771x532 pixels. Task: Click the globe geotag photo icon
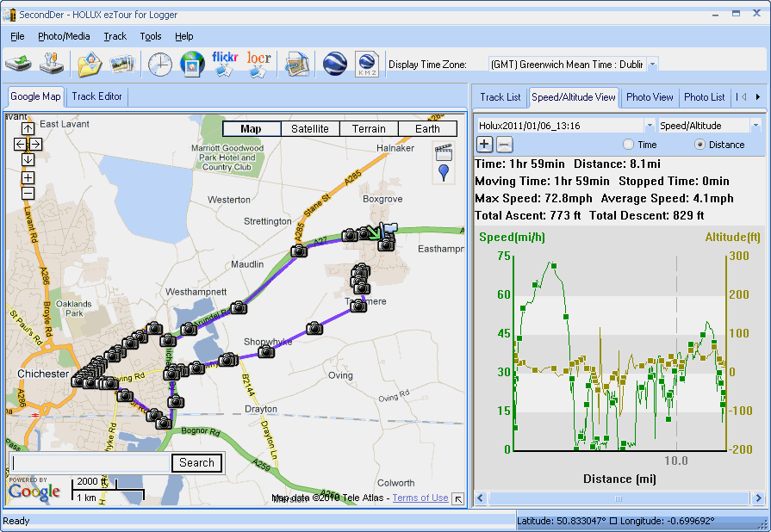[x=192, y=64]
